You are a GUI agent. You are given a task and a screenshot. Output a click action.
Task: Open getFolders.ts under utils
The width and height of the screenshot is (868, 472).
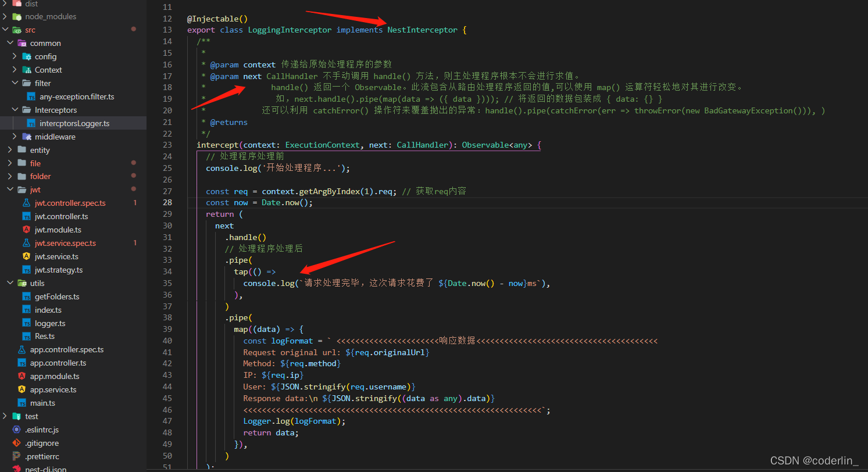click(57, 296)
